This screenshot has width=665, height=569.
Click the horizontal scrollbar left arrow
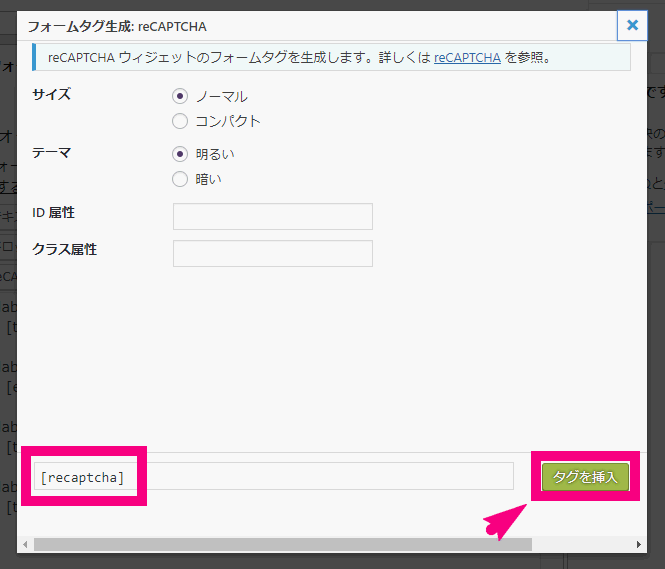click(x=25, y=544)
